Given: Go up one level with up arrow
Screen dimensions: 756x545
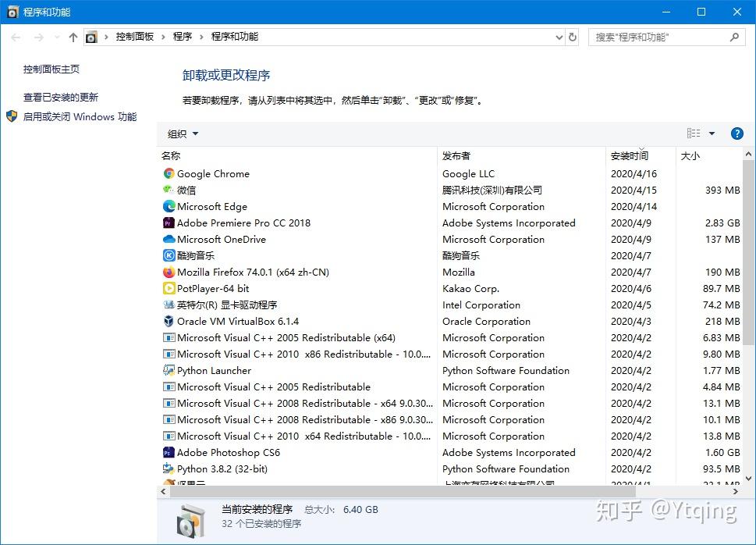Looking at the screenshot, I should pyautogui.click(x=73, y=37).
